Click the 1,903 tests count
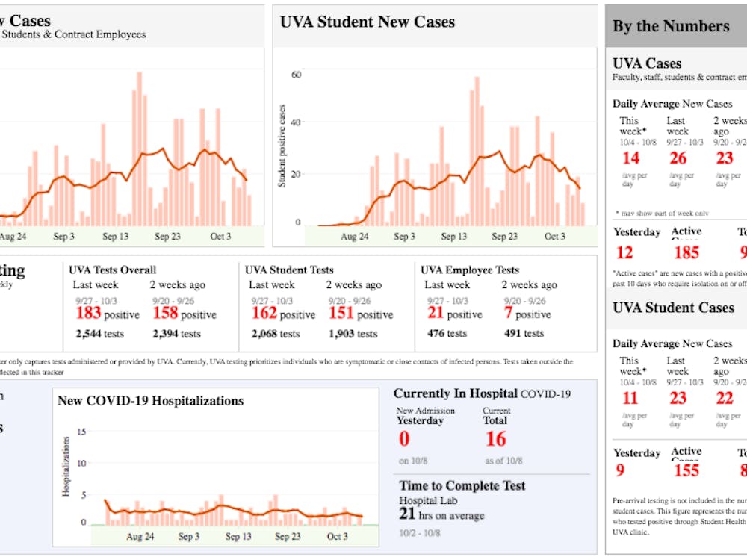This screenshot has width=747, height=560. 353,334
